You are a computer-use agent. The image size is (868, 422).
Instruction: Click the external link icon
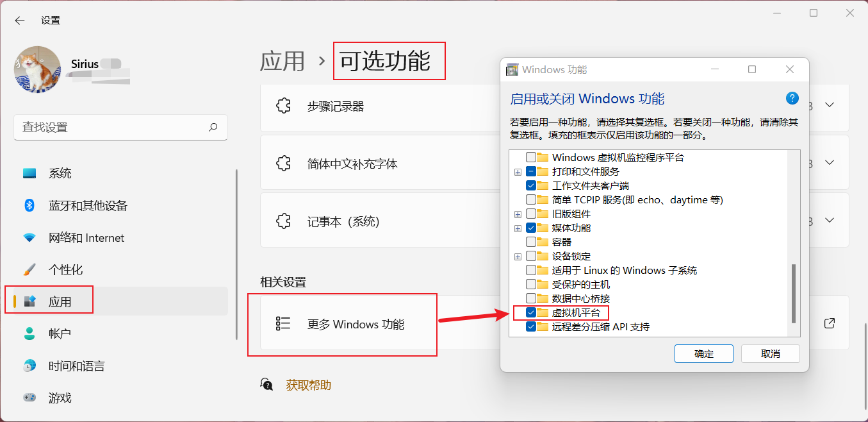coord(830,323)
